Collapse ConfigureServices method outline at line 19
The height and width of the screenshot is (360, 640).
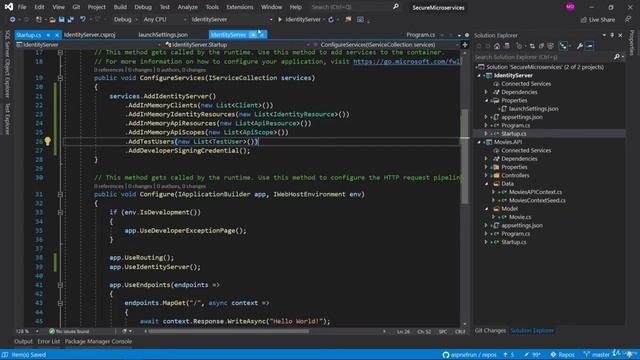point(60,78)
